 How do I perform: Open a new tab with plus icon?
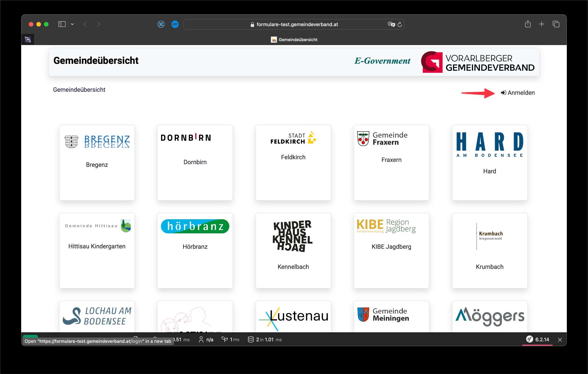tap(542, 24)
